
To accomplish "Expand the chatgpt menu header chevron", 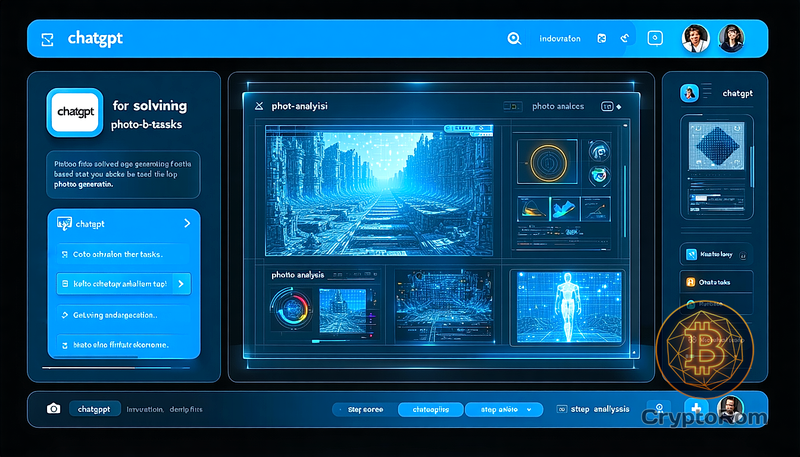I will coord(187,224).
